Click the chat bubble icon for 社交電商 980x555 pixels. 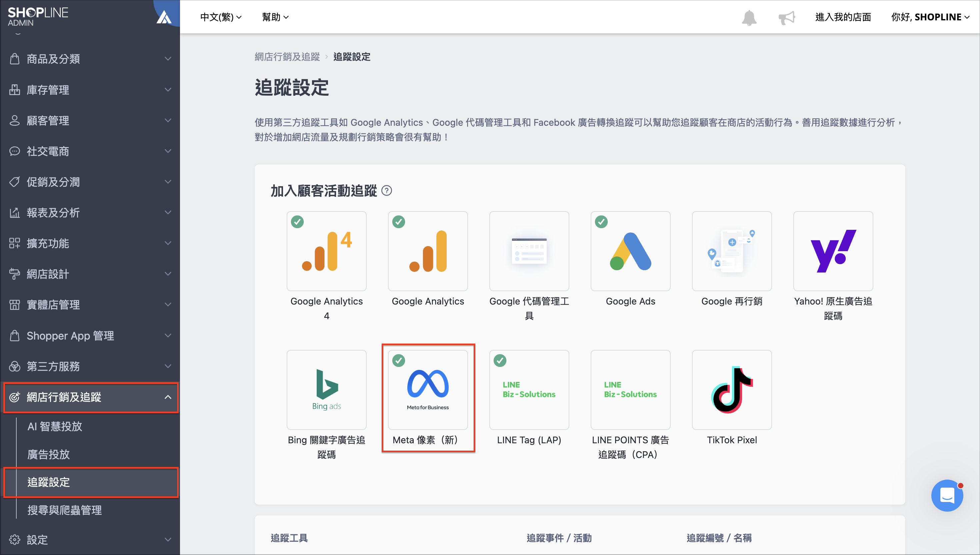click(14, 151)
